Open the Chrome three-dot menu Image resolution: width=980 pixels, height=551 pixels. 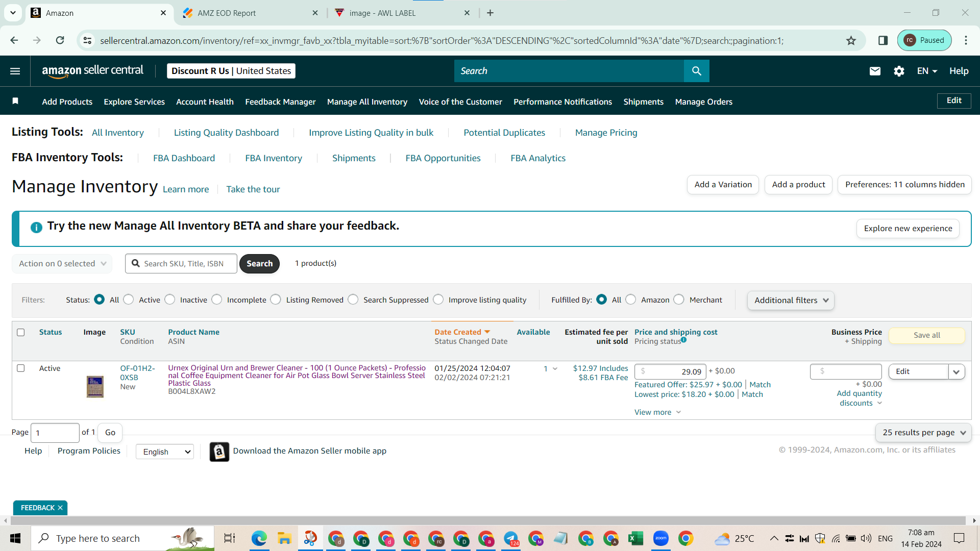pos(966,40)
